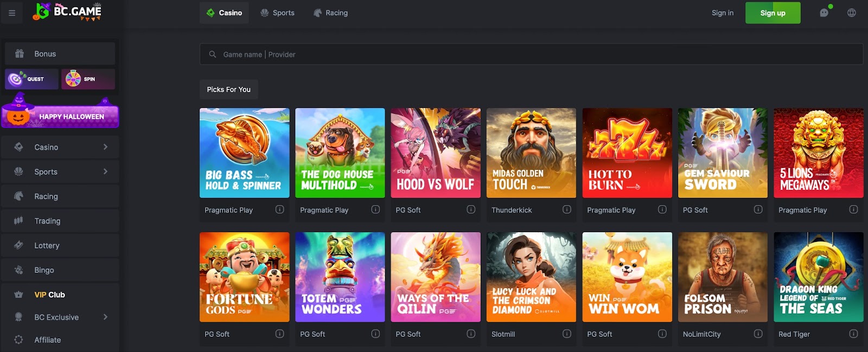Image resolution: width=868 pixels, height=352 pixels.
Task: Open Hood vs Wolf game thumbnail
Action: [x=436, y=153]
